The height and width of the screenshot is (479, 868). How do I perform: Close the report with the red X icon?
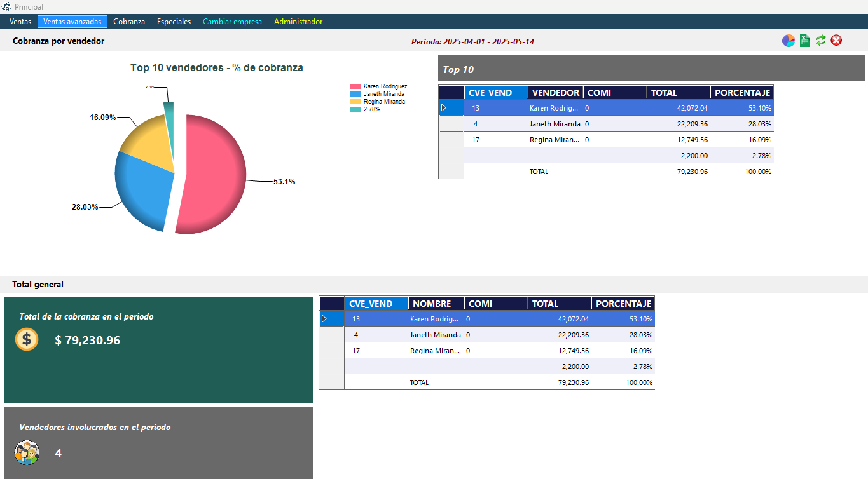click(837, 41)
